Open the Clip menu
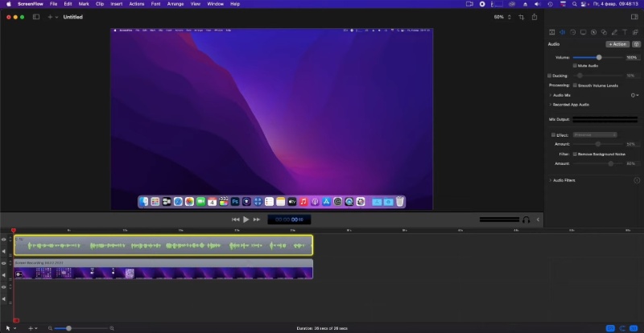 pos(100,4)
